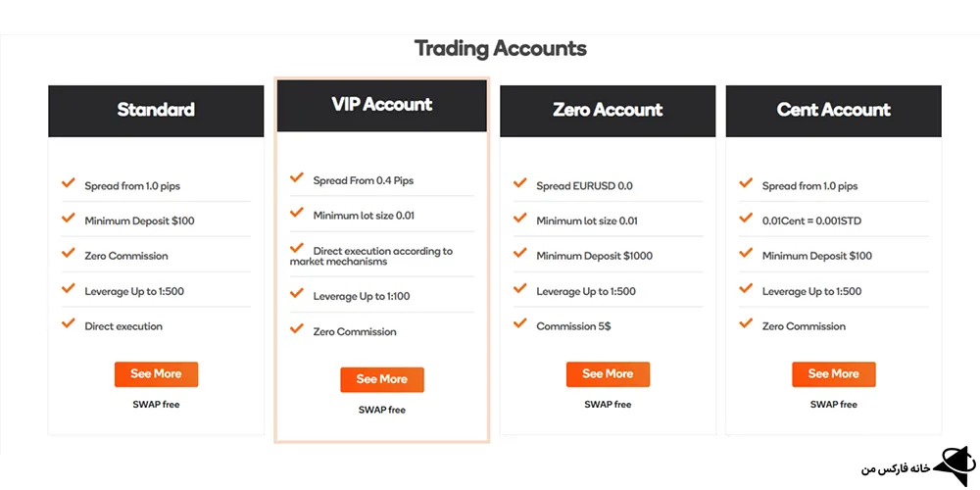This screenshot has height=490, width=980.
Task: Click the checkmark next to 0.01Cent = 0.001STD
Action: pyautogui.click(x=747, y=219)
